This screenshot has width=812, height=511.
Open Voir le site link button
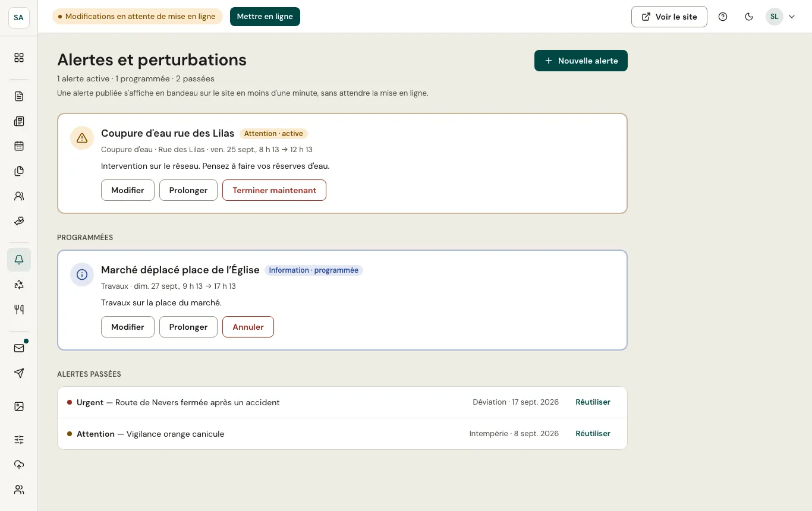tap(669, 17)
